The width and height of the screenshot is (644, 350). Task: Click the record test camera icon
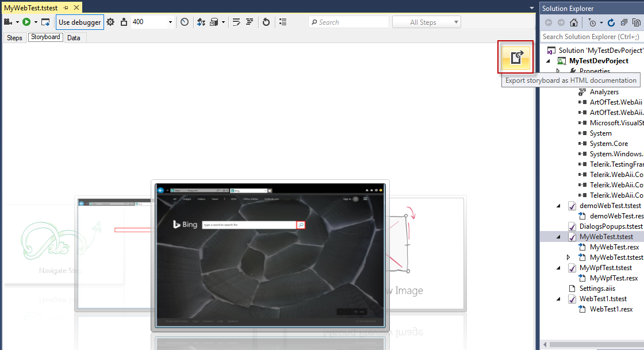tap(8, 22)
